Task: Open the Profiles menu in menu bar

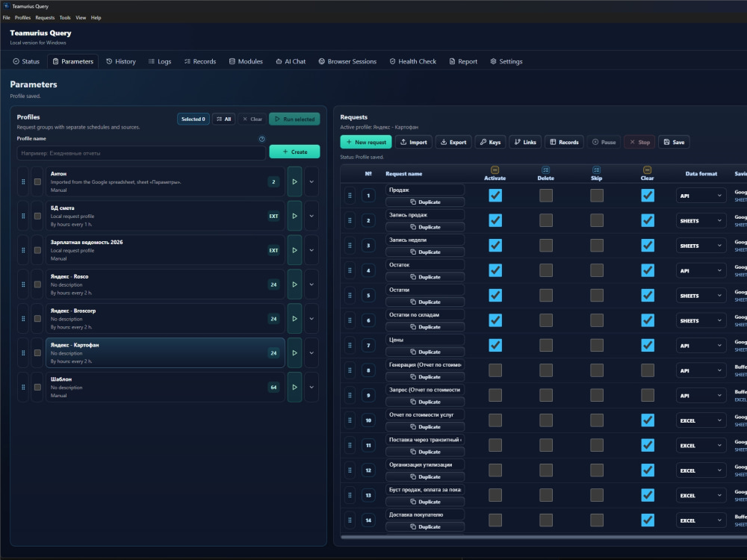Action: [x=22, y=18]
